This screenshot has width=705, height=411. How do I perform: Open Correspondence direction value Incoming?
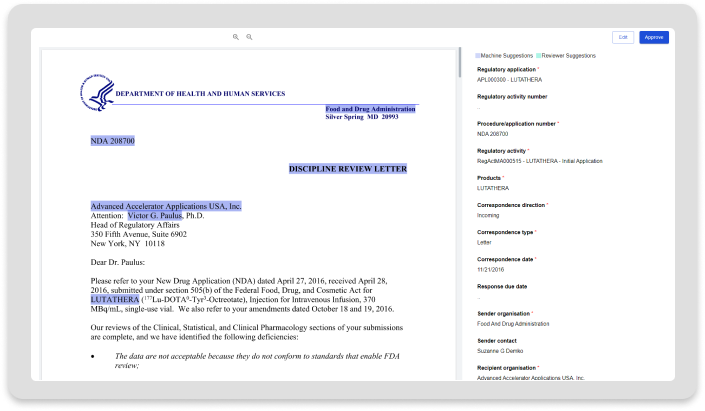490,214
